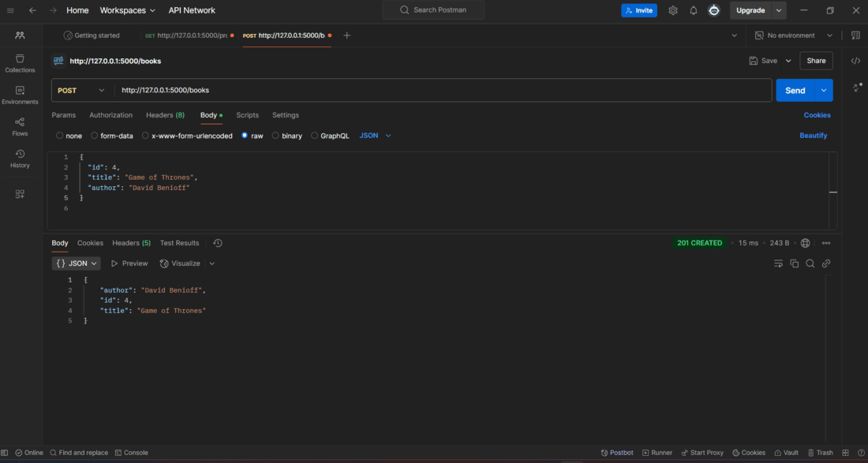The width and height of the screenshot is (868, 463).
Task: Open the code snippet panel icon
Action: coord(855,61)
